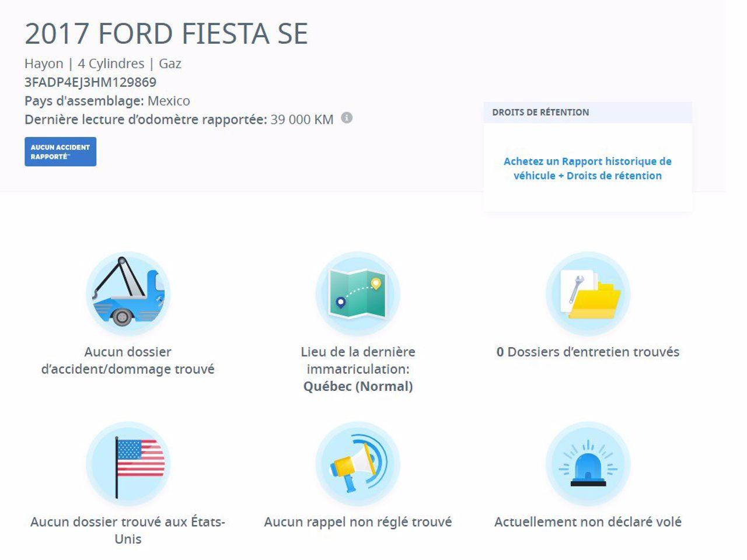Image resolution: width=747 pixels, height=560 pixels.
Task: Click the Hayon 4 Cylindres Gaz line
Action: pos(103,64)
